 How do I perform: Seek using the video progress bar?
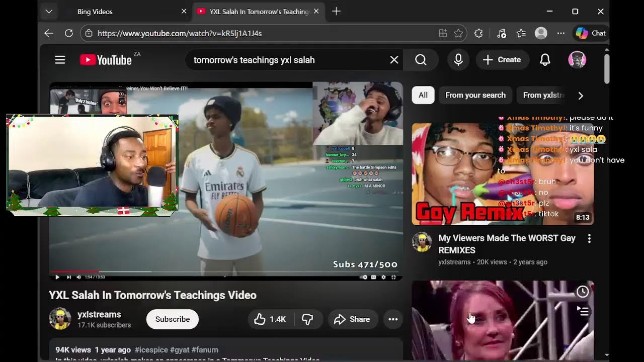225,271
